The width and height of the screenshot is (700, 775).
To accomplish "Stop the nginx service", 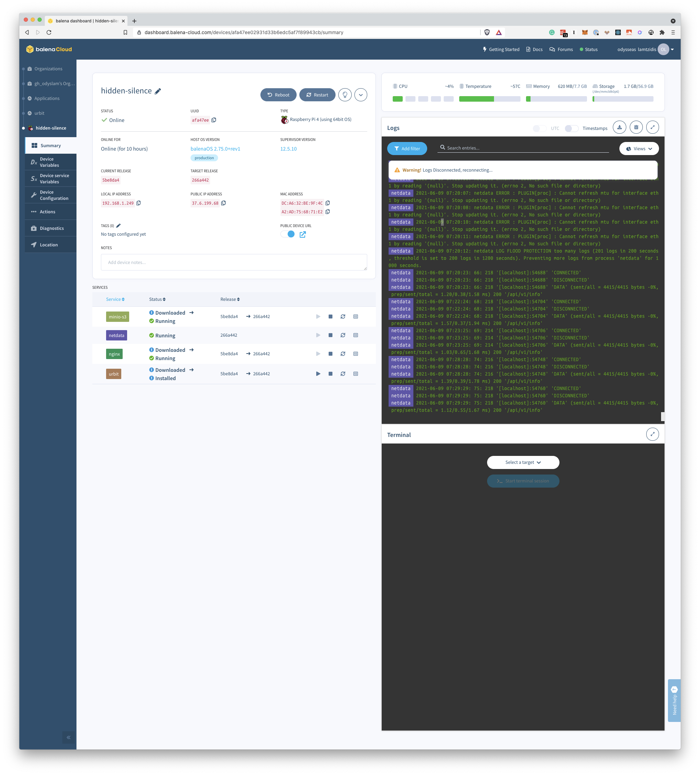I will point(330,354).
